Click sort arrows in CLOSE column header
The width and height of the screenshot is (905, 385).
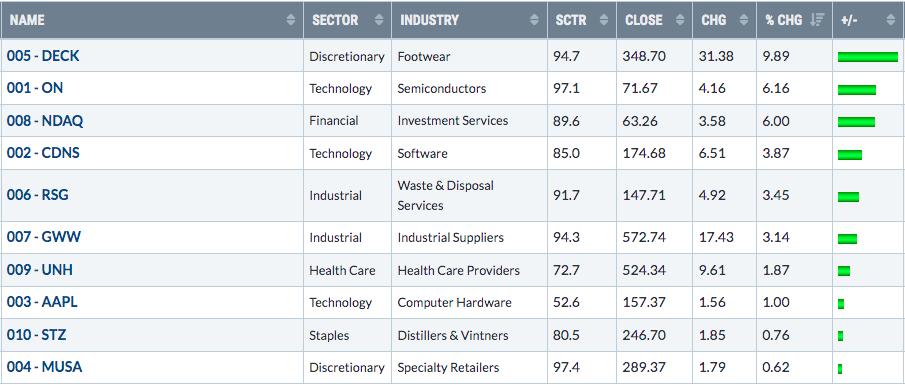click(680, 20)
